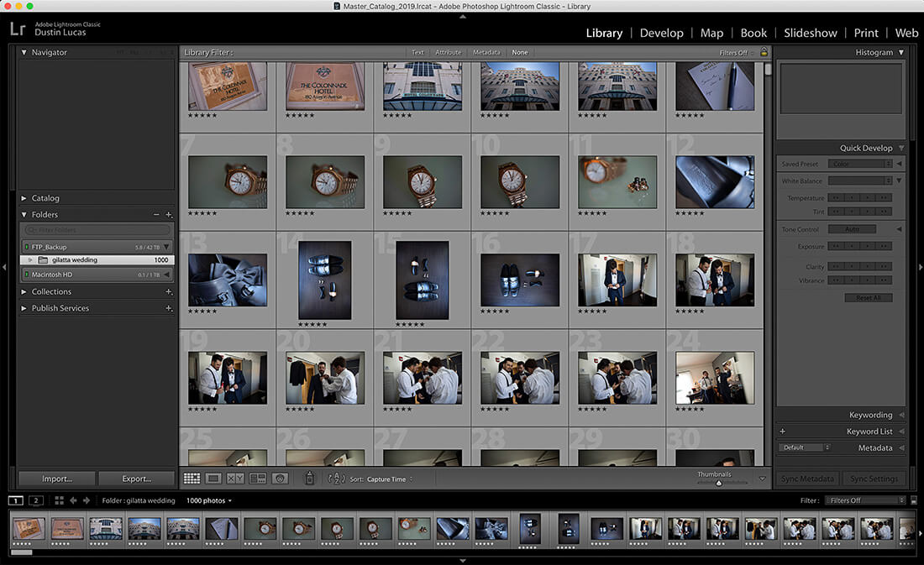
Task: Select the Metadata filter option
Action: point(486,52)
